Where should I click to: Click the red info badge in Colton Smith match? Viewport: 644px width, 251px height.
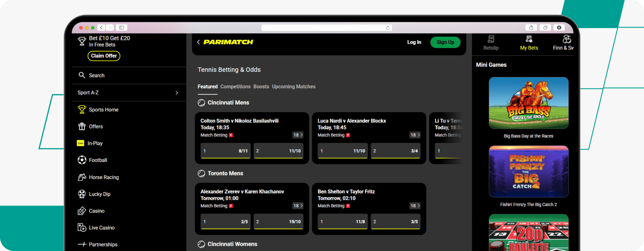coord(231,135)
